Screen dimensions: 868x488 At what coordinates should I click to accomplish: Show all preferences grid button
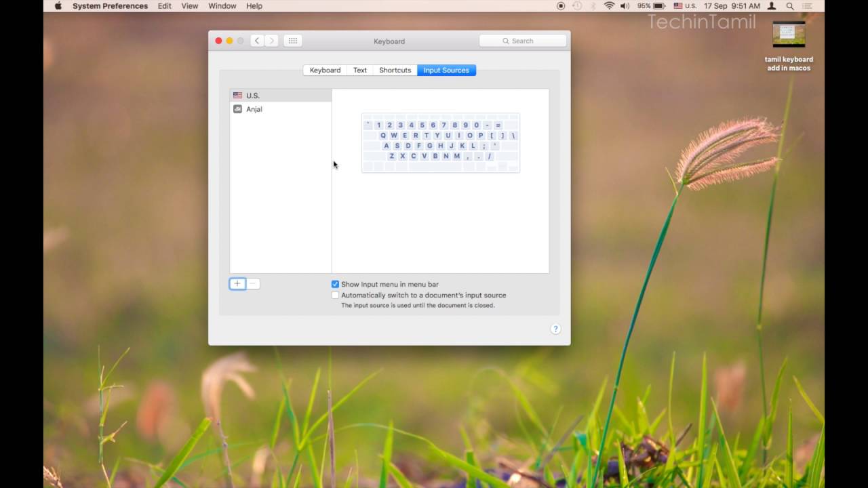293,41
